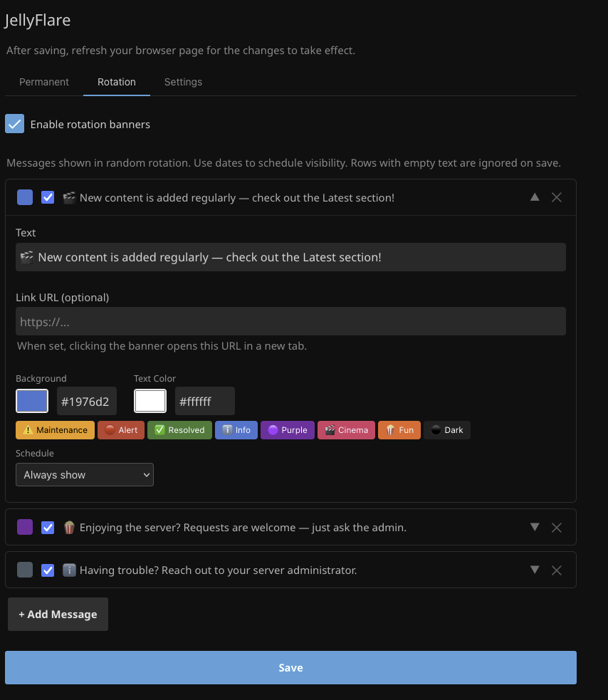Click the popcorn emoji in Enjoying the server row
This screenshot has height=700, width=608.
[69, 527]
